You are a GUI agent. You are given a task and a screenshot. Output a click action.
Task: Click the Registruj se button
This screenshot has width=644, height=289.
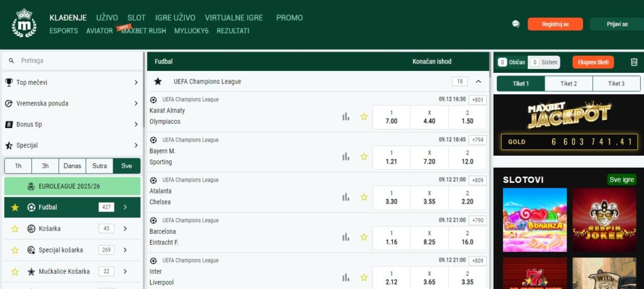point(555,25)
